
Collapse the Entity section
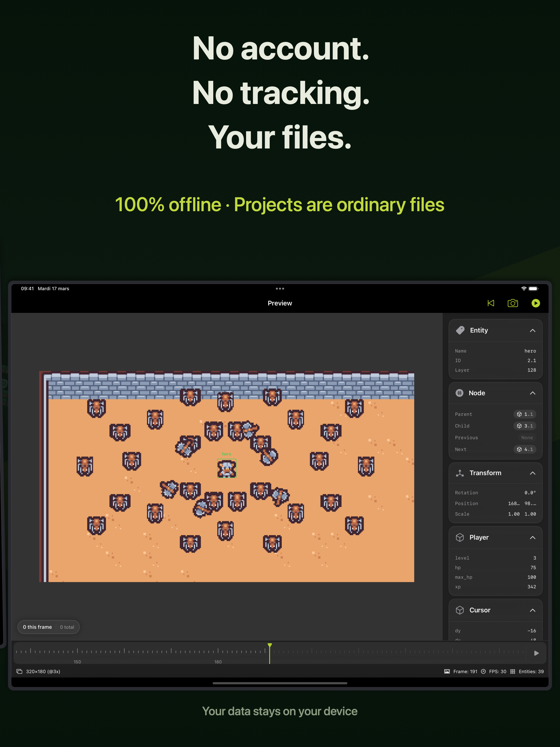tap(533, 330)
